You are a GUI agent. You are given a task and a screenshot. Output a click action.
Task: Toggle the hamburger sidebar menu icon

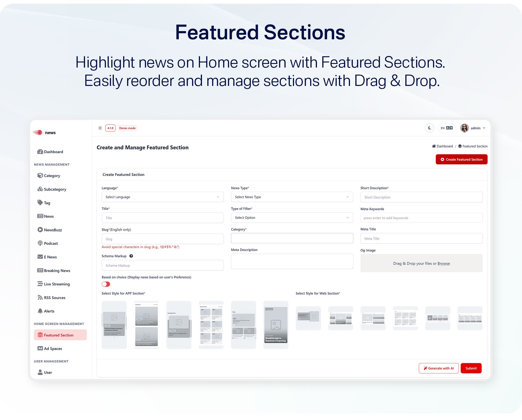pos(100,128)
